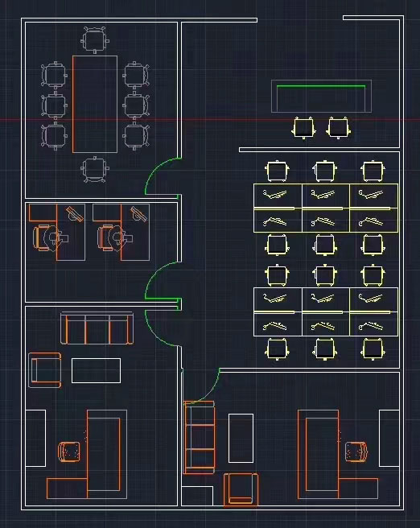This screenshot has height=528, width=420.
Task: Select the conference table in the top-left room
Action: coord(95,104)
